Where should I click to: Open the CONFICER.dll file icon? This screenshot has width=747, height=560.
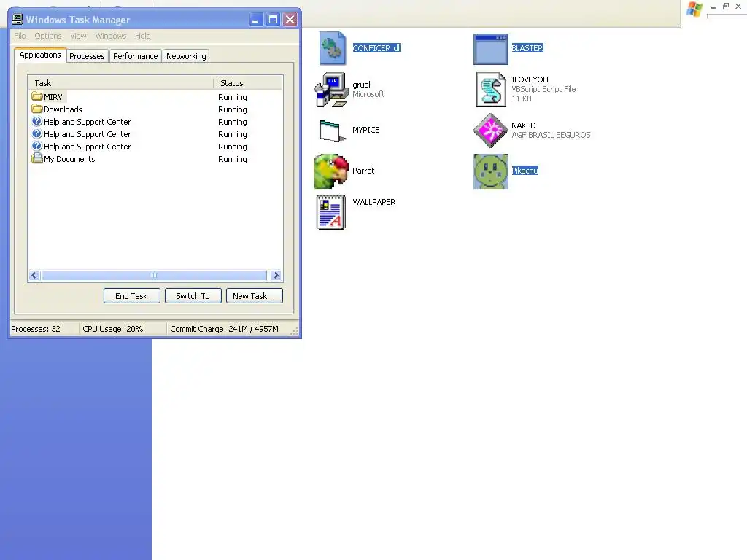coord(332,48)
